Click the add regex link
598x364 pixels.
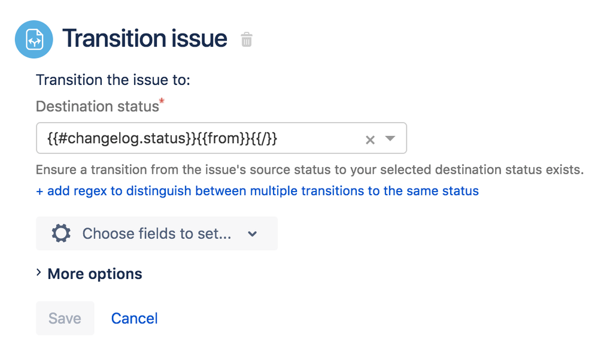coord(257,192)
